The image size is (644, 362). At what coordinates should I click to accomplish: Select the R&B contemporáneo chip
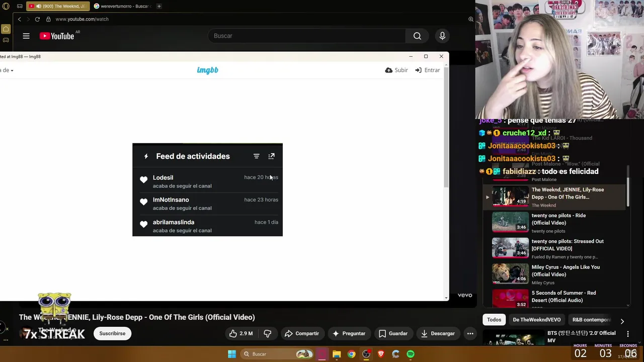click(591, 320)
